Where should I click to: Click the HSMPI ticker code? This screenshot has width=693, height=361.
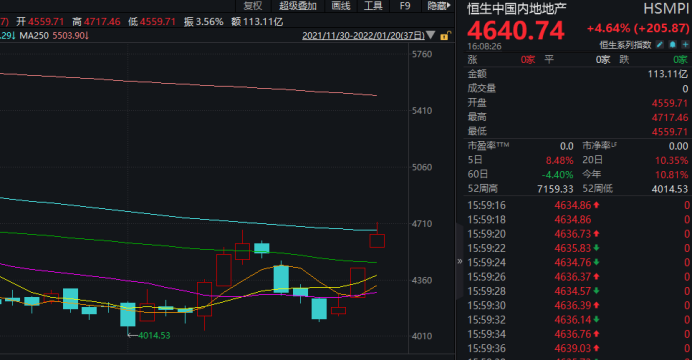click(666, 9)
